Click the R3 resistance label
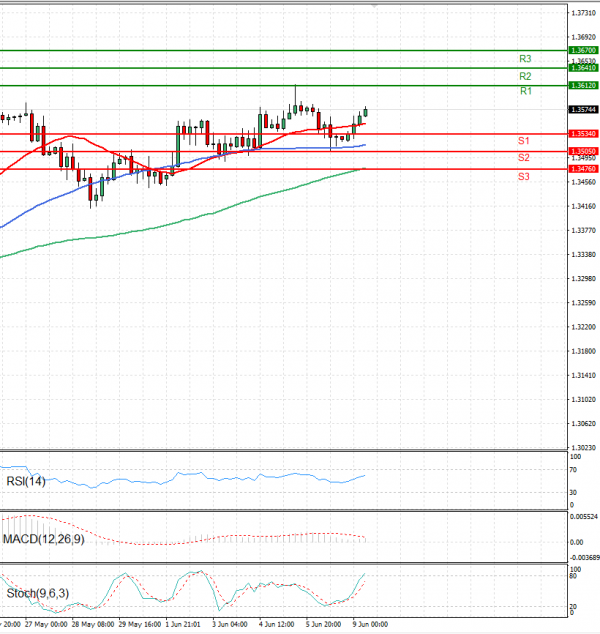600x634 pixels. pos(525,59)
